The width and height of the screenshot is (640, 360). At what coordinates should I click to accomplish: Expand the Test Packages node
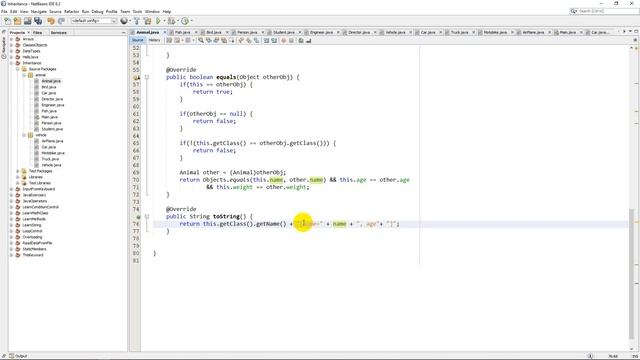coord(18,171)
